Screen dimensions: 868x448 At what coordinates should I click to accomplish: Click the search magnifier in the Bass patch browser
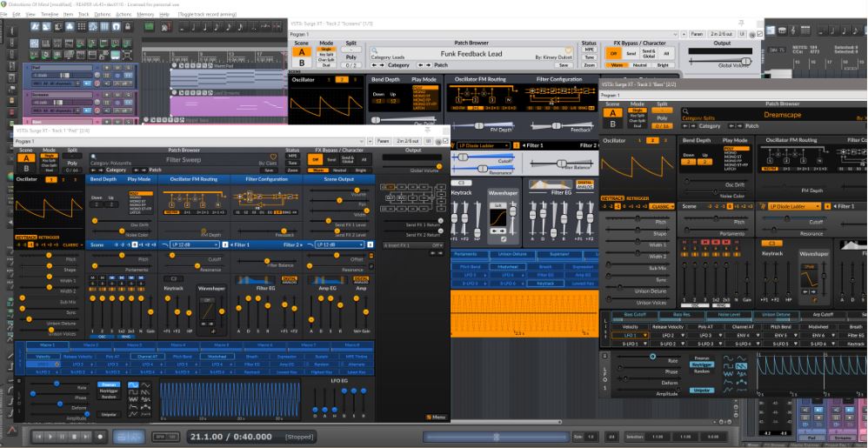685,111
